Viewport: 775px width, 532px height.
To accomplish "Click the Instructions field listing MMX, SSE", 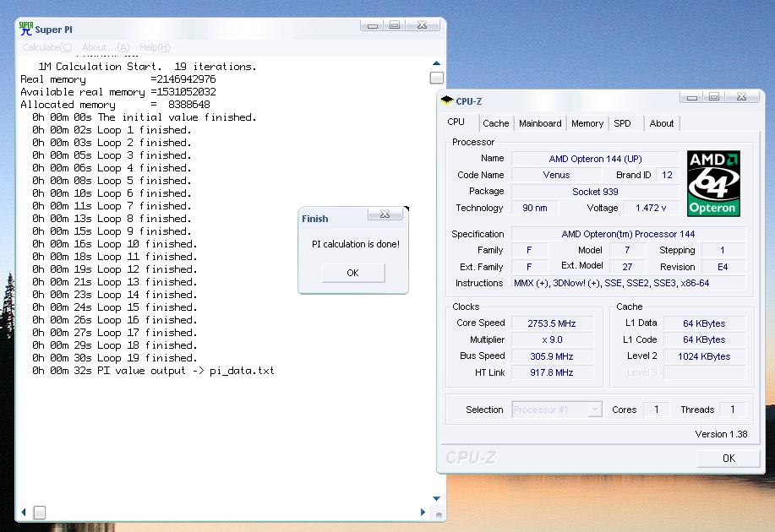I will [x=628, y=283].
